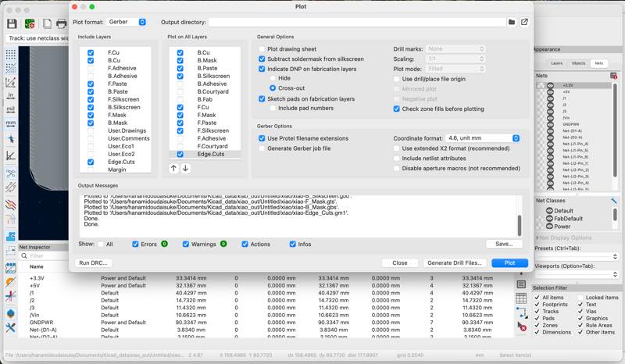Toggle Locked items in Selection Filter
625x364 pixels.
click(580, 298)
